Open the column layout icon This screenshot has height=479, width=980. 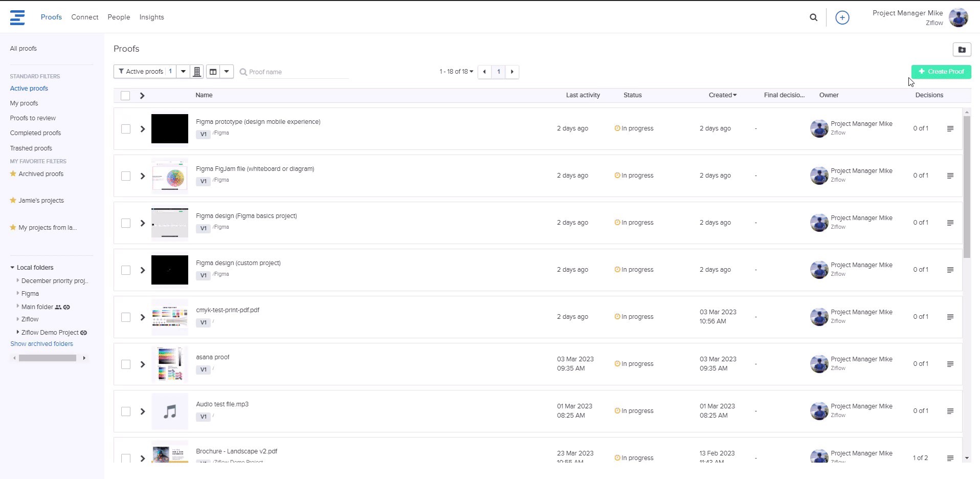213,72
